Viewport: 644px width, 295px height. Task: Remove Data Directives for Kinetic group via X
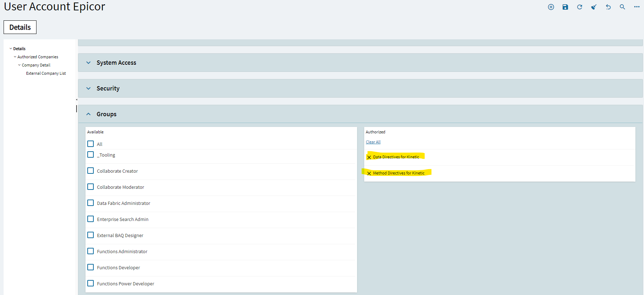tap(369, 157)
